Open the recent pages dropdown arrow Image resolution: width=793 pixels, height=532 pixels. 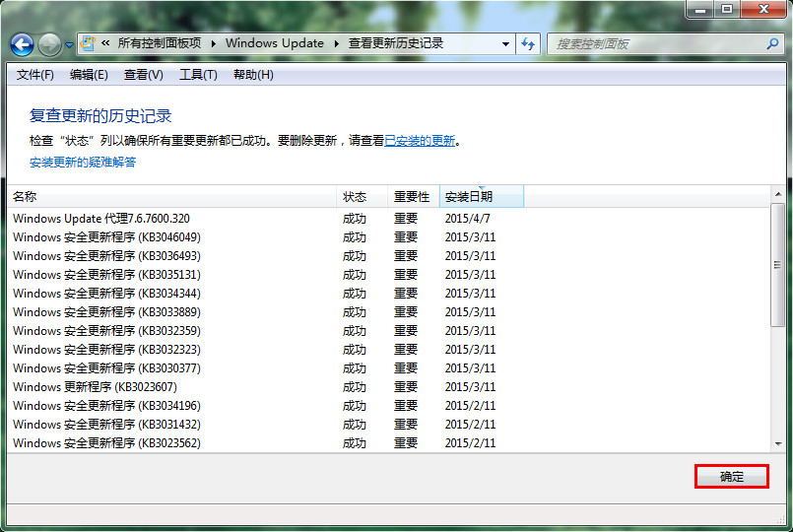click(x=69, y=45)
